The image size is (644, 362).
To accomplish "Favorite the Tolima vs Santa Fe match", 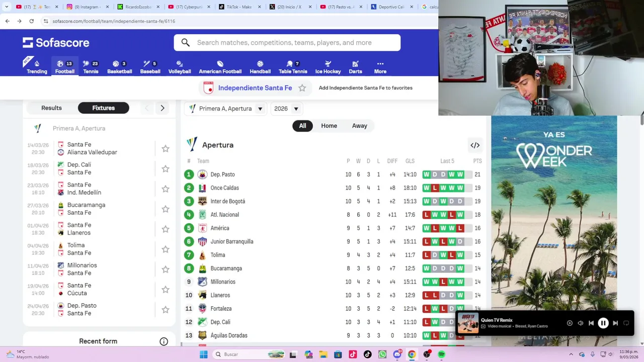I will 165,249.
